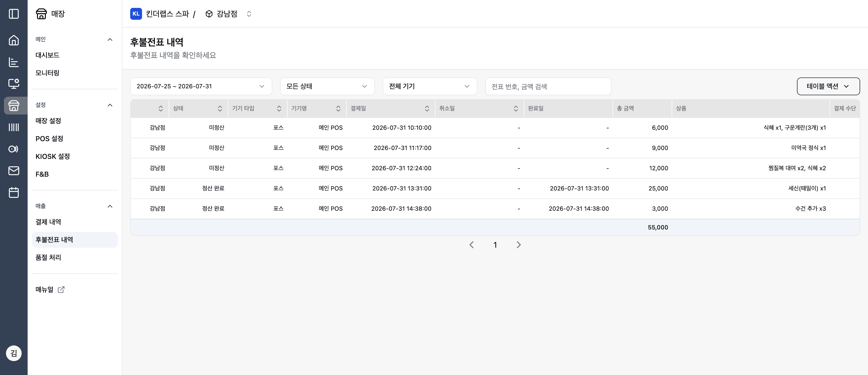
Task: Click the 55,000 total amount
Action: coord(658,227)
